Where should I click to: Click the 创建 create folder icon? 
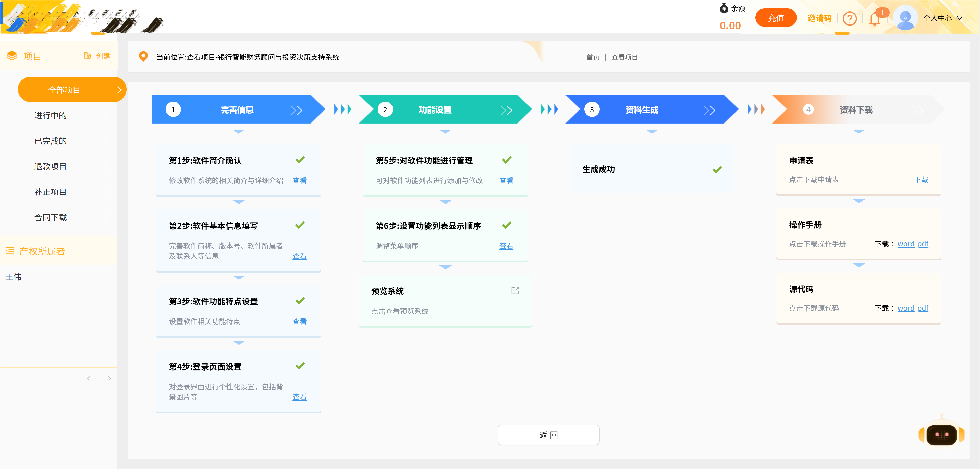pos(87,56)
